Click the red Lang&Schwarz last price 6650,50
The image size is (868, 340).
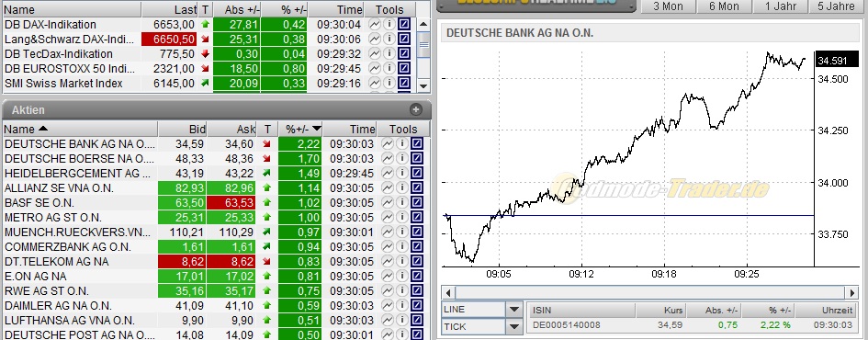tap(169, 39)
